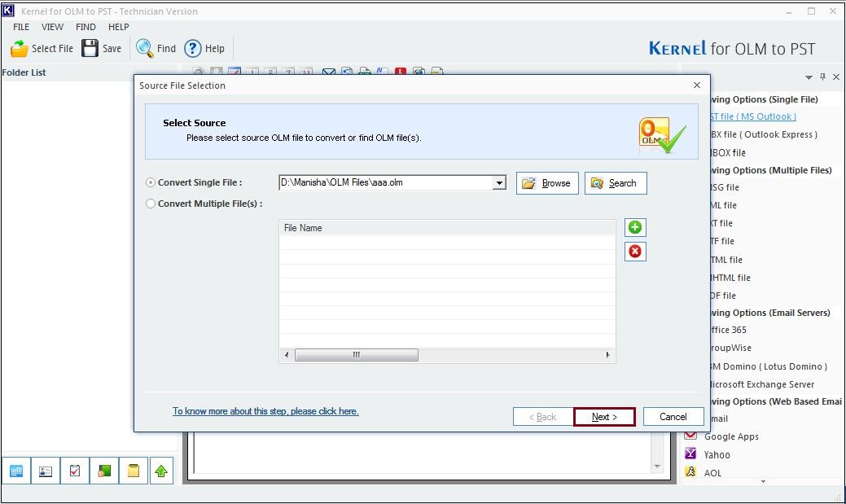The height and width of the screenshot is (504, 846).
Task: Click the disabled Back button
Action: [543, 417]
